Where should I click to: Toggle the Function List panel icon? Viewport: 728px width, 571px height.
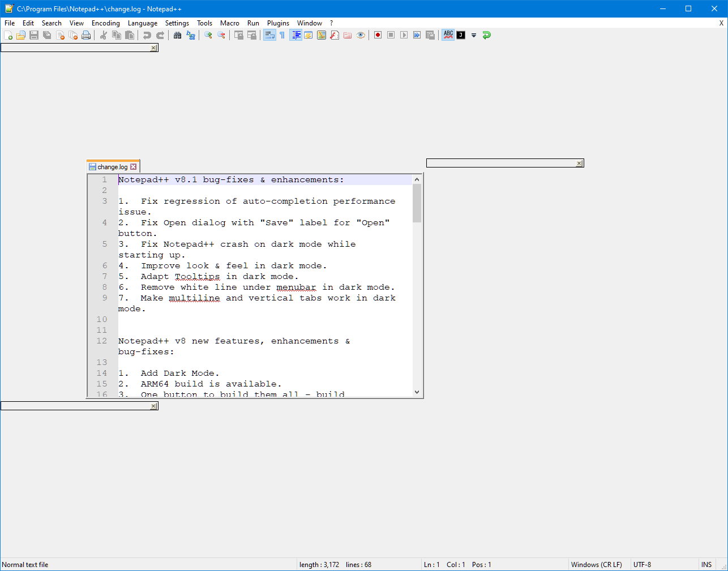pyautogui.click(x=335, y=35)
